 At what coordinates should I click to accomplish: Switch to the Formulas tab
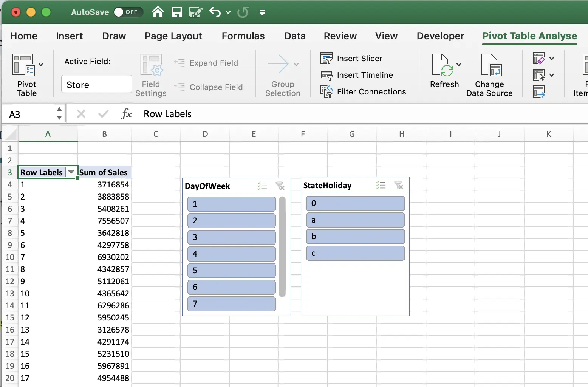click(243, 36)
